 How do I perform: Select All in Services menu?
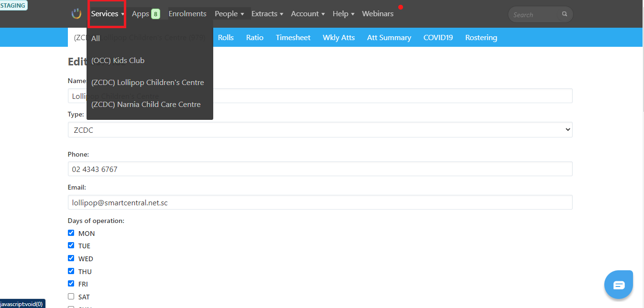[x=150, y=38]
